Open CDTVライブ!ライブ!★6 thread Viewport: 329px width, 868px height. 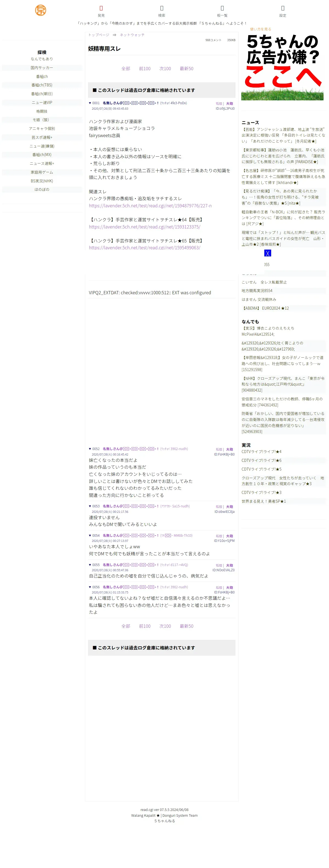[261, 461]
